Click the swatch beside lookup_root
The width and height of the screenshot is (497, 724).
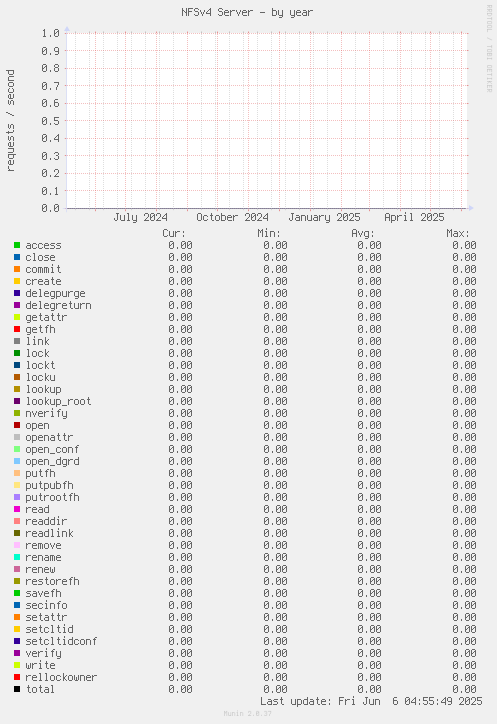pyautogui.click(x=17, y=401)
